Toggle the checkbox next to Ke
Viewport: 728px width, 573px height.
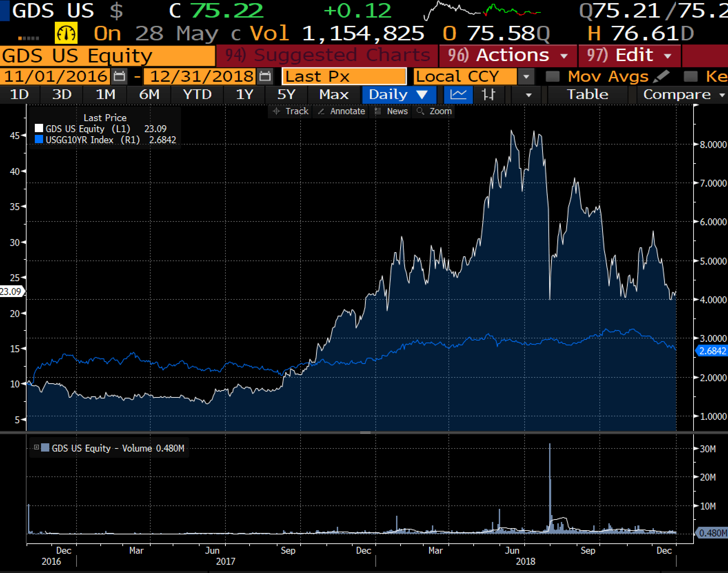click(690, 76)
